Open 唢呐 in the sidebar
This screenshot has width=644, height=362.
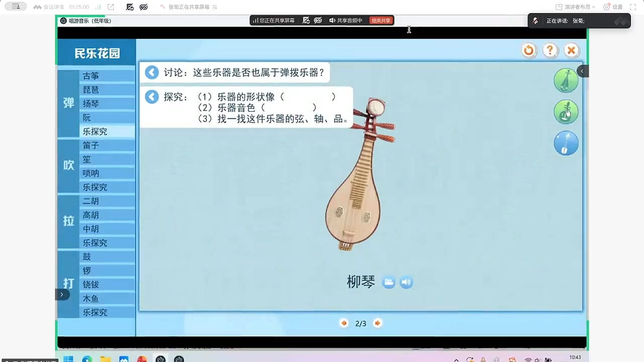tap(107, 173)
